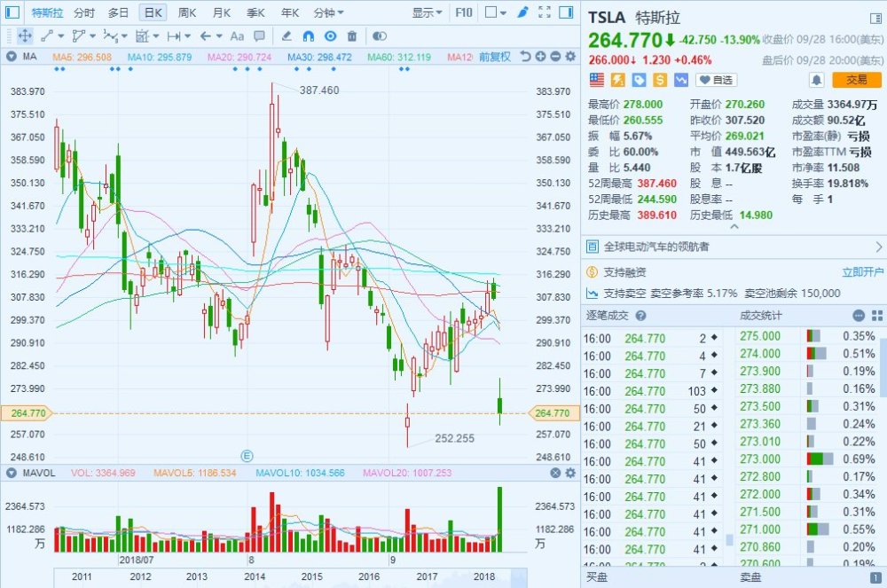
Task: Switch to the 季K quarterly tab
Action: (255, 12)
